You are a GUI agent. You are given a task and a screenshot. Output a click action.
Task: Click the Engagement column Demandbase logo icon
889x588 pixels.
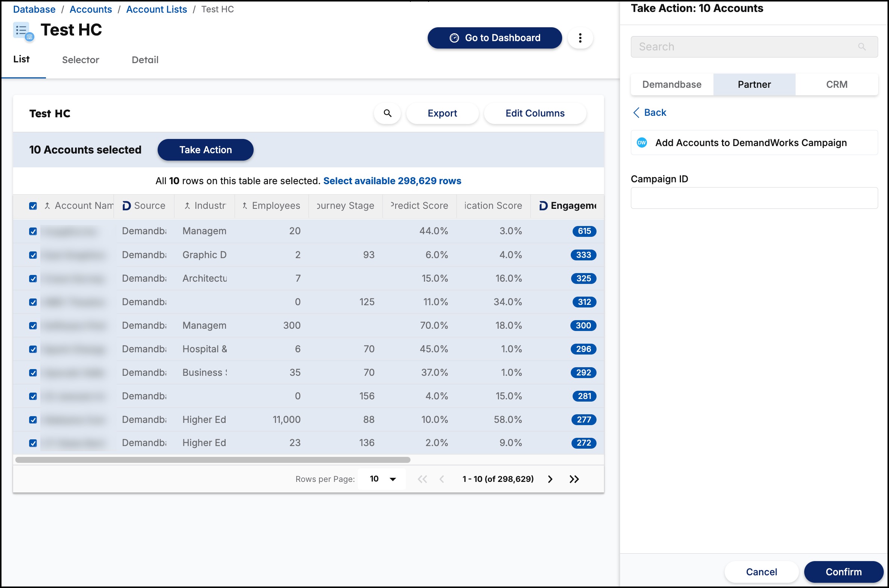[x=543, y=205]
